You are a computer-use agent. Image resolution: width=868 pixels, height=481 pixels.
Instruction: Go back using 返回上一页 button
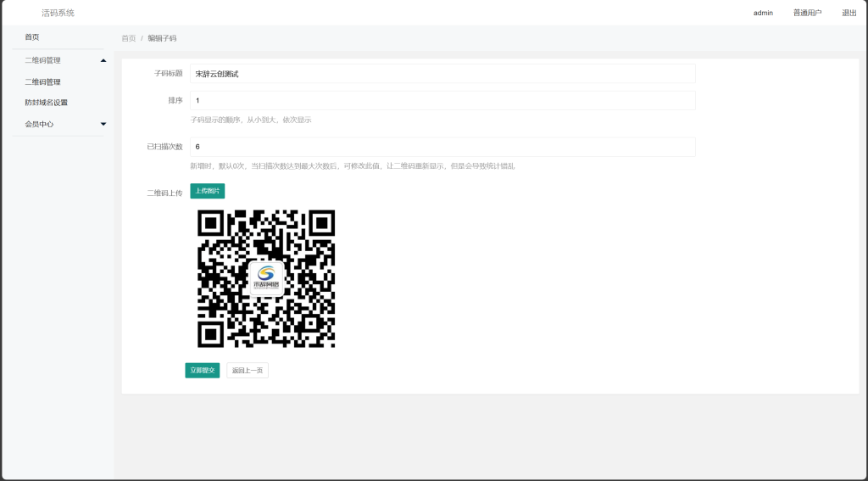(248, 371)
